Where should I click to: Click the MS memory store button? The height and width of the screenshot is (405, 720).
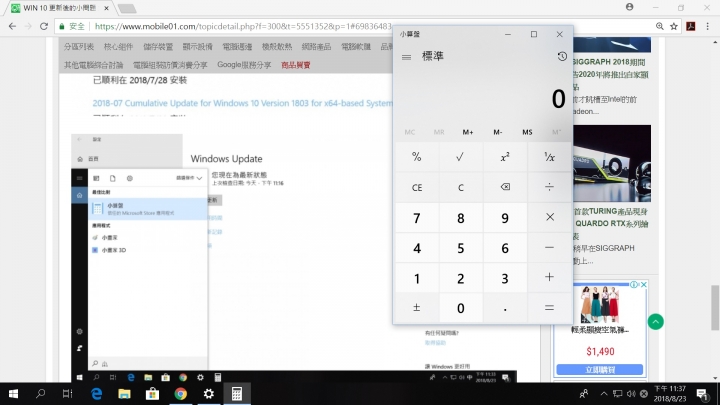point(527,132)
